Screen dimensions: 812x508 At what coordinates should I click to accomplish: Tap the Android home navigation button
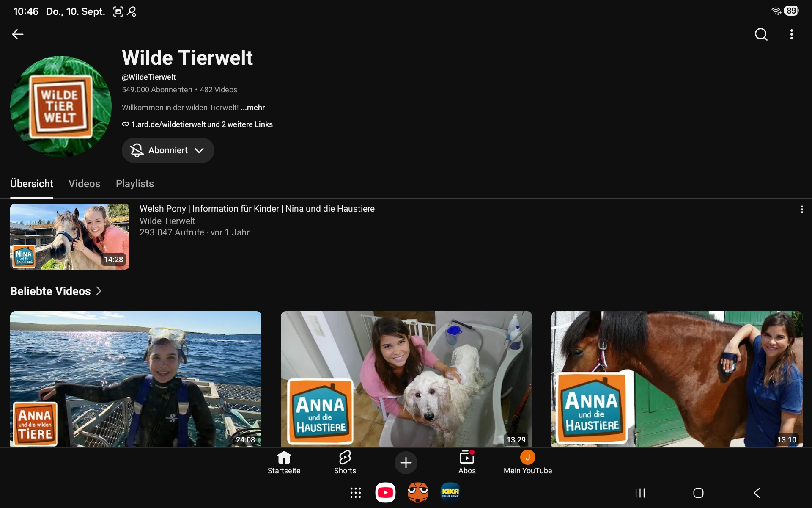[x=698, y=493]
